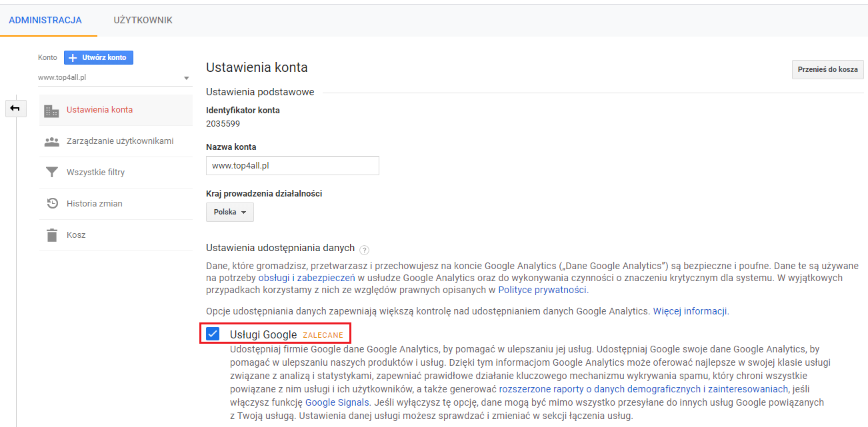868x427 pixels.
Task: Open Wszystkie filtry
Action: coord(116,173)
